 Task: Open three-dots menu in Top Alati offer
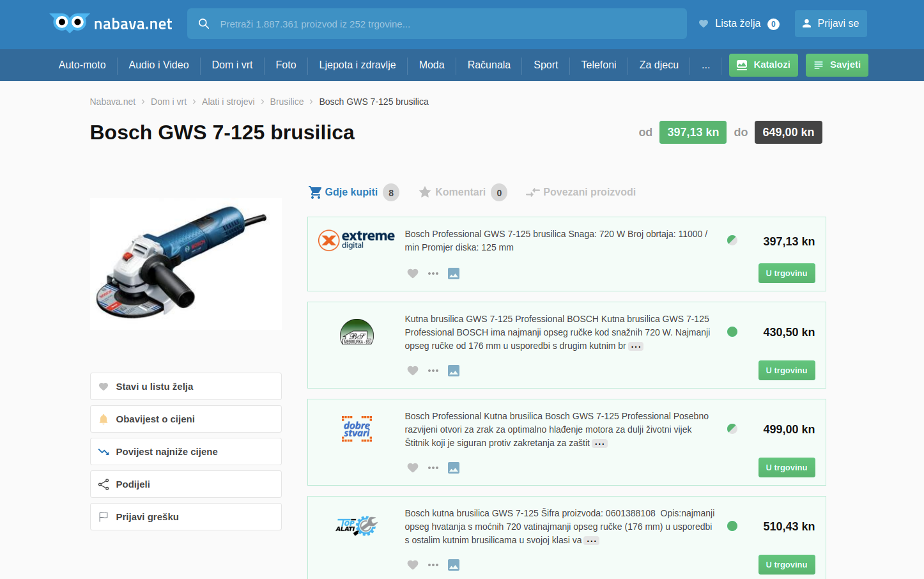[433, 565]
